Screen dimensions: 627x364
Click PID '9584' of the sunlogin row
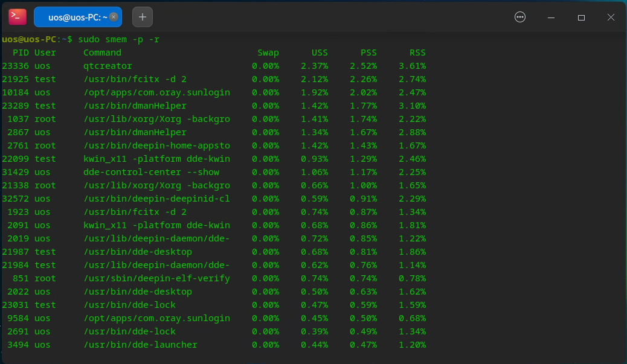click(x=18, y=318)
